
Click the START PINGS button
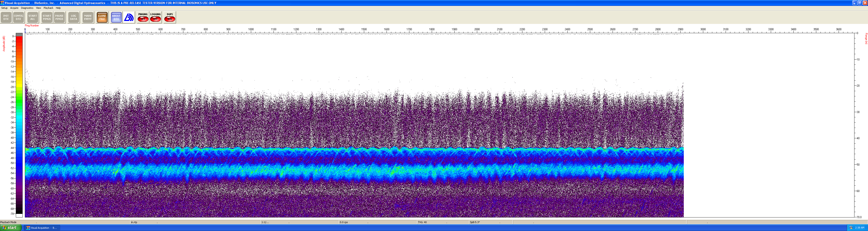47,18
